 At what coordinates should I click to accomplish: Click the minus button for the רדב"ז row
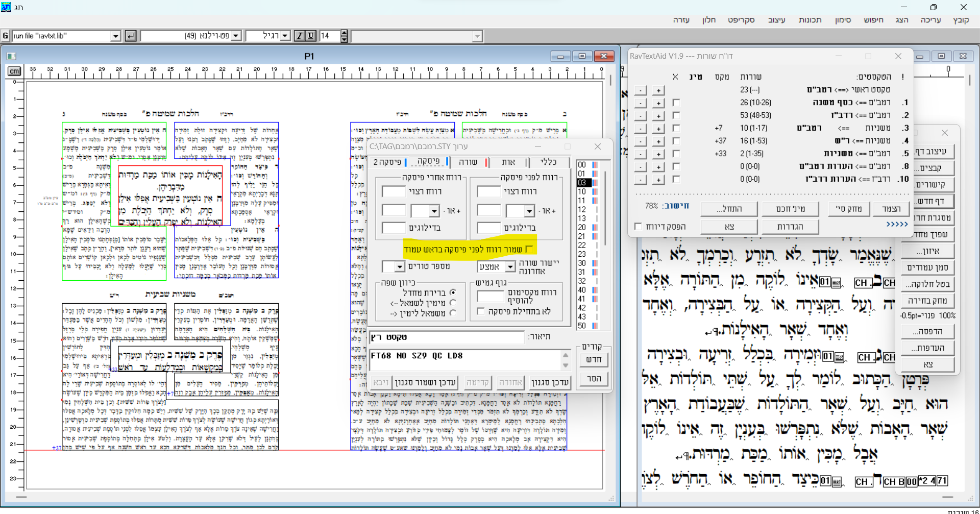pos(640,116)
